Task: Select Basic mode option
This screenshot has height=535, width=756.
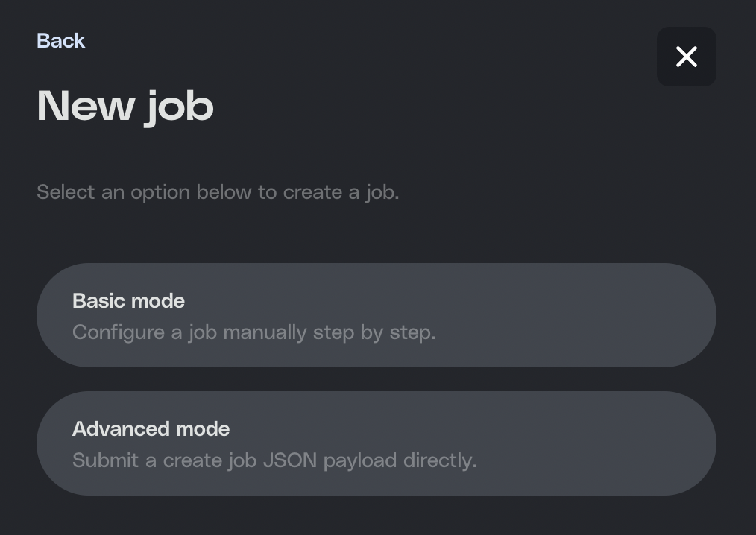Action: [376, 315]
